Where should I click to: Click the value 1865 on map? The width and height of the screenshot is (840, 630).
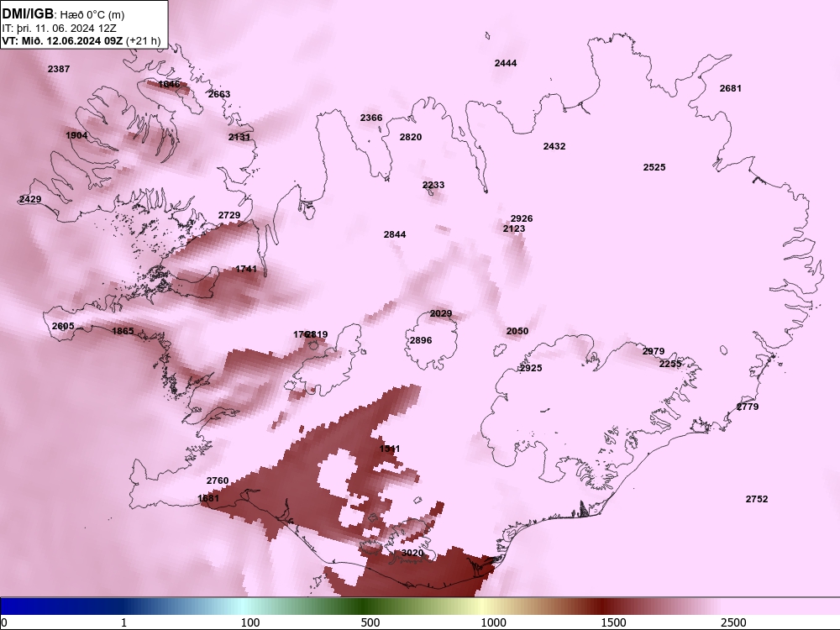click(x=123, y=331)
